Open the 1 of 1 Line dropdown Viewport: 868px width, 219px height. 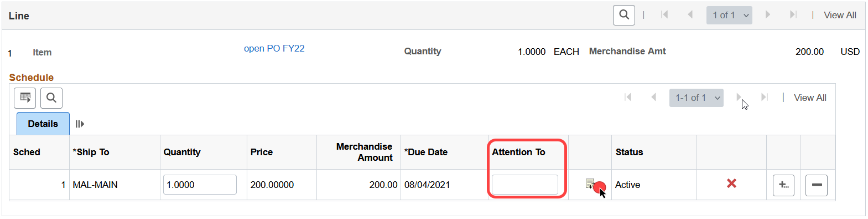pyautogui.click(x=729, y=15)
